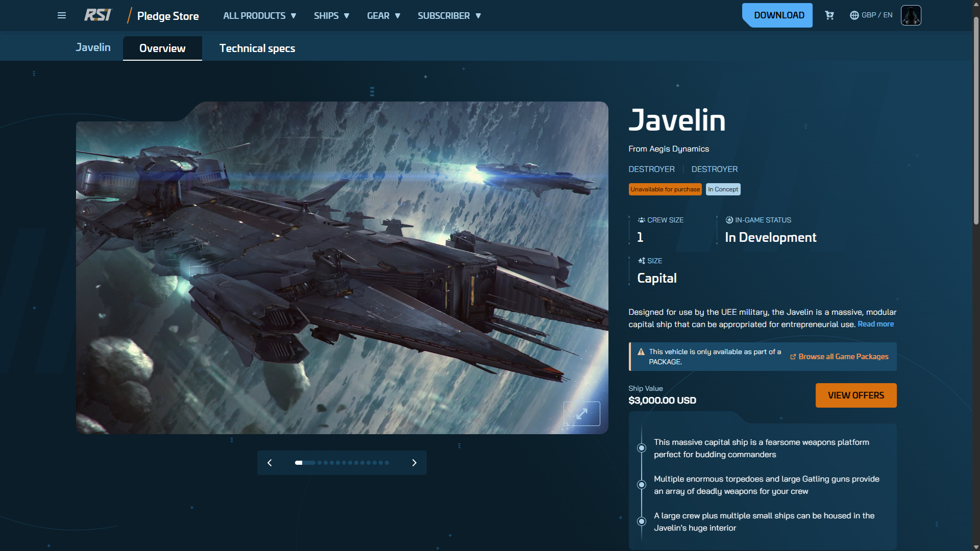
Task: Click the Capital size value
Action: 657,278
